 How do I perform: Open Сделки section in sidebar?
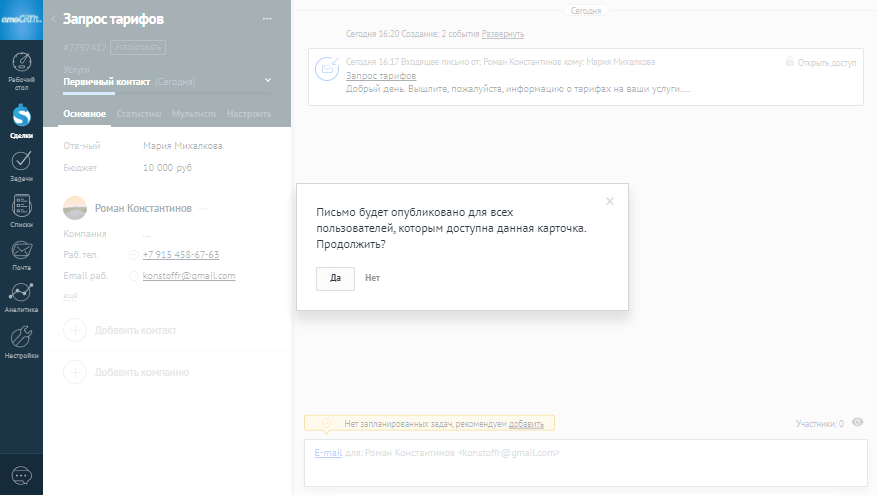tap(21, 120)
